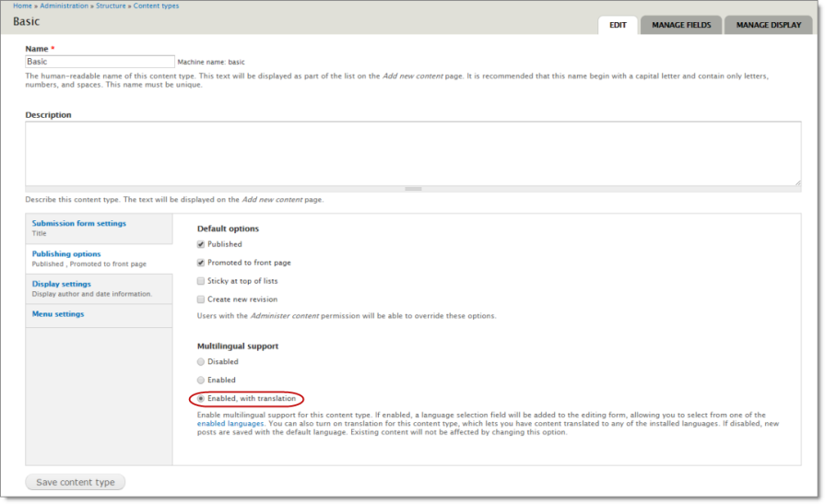Open the Manage Display tab
Screen dimensions: 825x504
[768, 25]
